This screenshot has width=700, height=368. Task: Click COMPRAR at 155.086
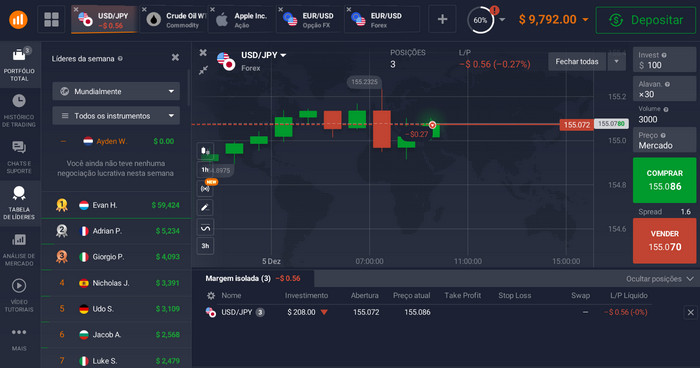[664, 180]
